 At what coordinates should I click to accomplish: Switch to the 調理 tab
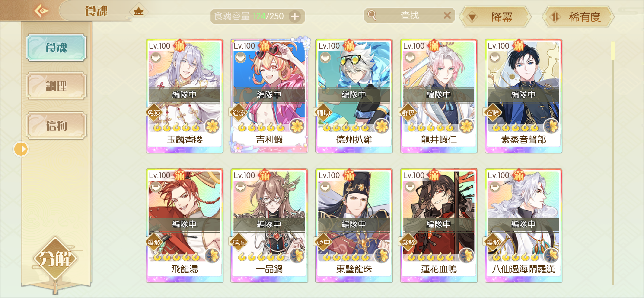point(56,86)
